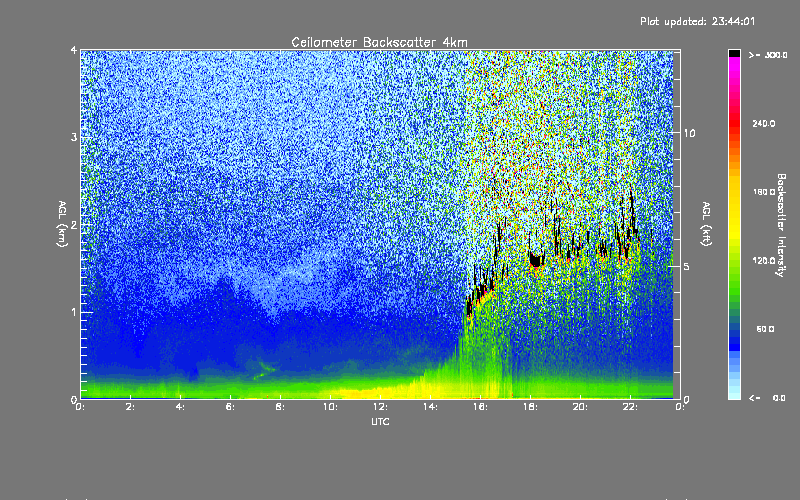This screenshot has width=800, height=500.
Task: Select the AGL (kft) axis label
Action: click(706, 224)
